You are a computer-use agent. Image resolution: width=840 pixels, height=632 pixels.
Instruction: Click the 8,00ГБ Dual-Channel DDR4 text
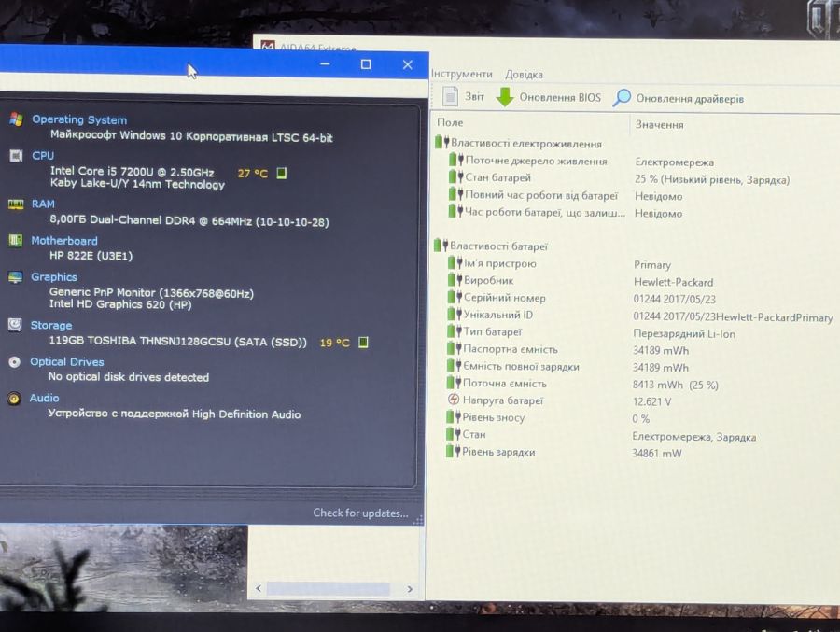pos(189,220)
